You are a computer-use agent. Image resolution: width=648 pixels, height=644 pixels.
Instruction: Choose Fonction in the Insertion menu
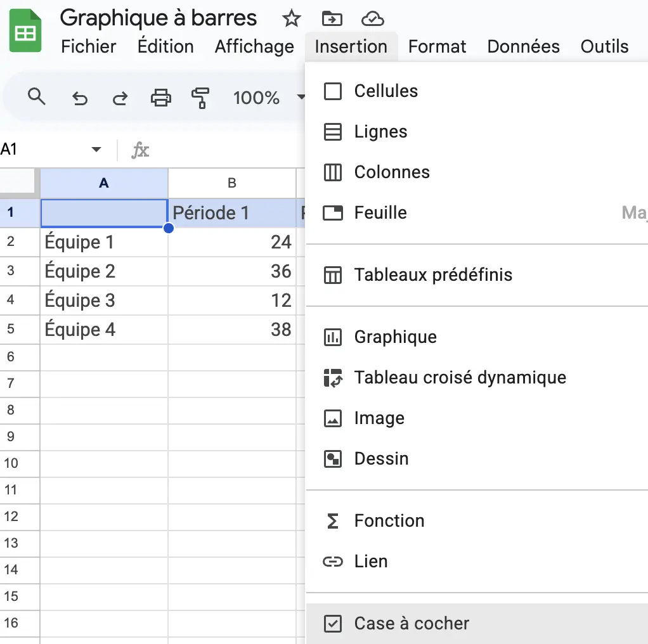tap(477, 520)
